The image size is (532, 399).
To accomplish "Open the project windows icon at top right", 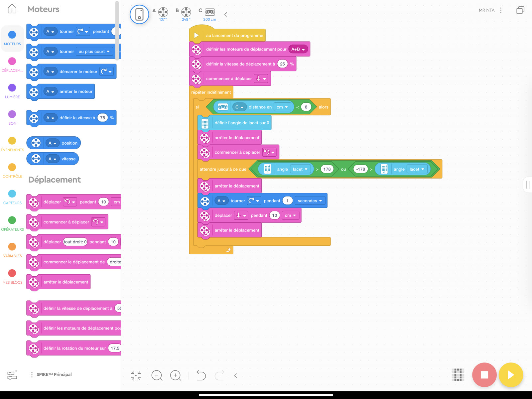I will 520,10.
